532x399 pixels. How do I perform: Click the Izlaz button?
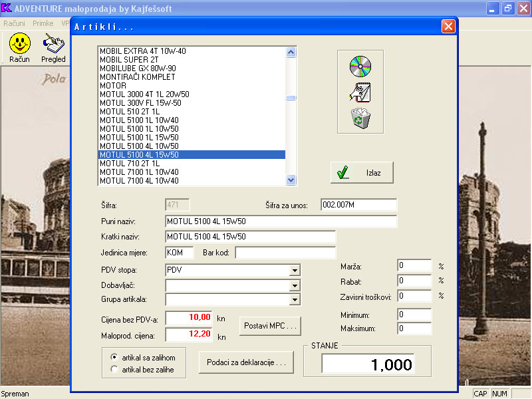tap(362, 173)
